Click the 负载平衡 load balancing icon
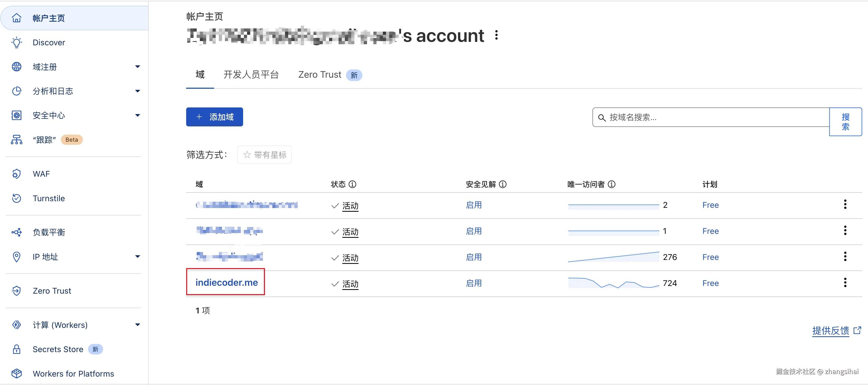868x385 pixels. click(x=16, y=232)
